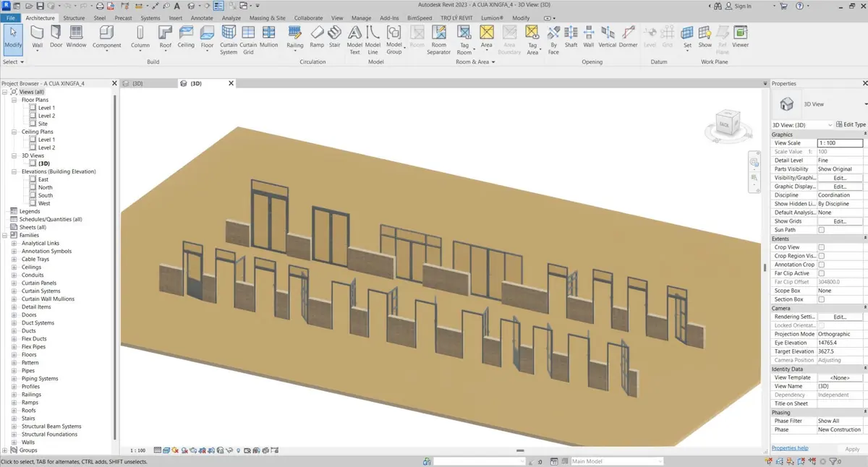Select the Model Line tool
Screen dimensions: 868x467
[373, 40]
